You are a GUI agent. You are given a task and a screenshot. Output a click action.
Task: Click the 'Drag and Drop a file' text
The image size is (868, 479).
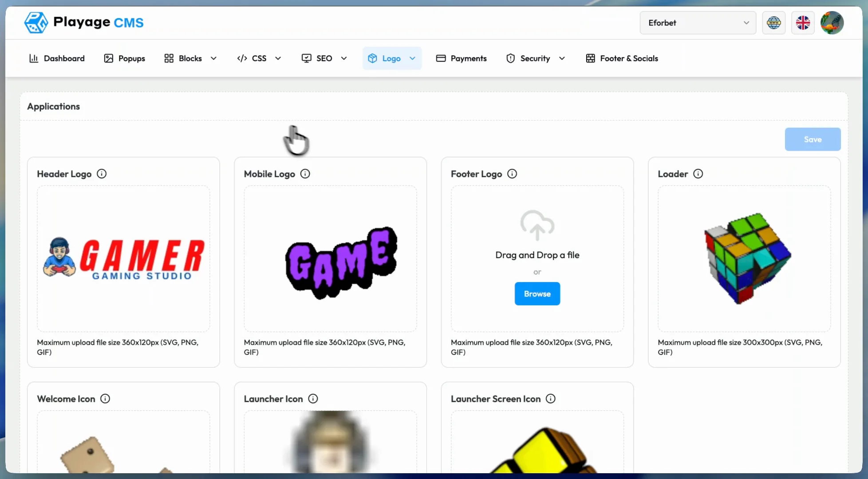click(x=537, y=255)
